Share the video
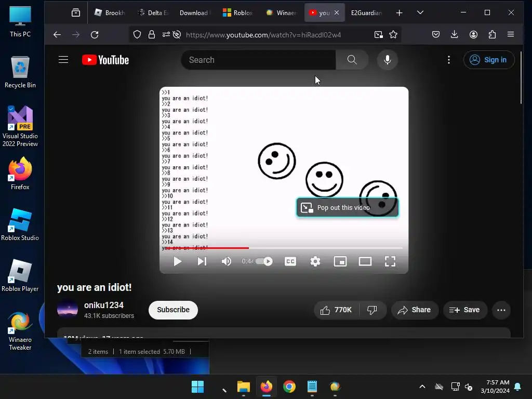This screenshot has height=399, width=532. [x=415, y=310]
